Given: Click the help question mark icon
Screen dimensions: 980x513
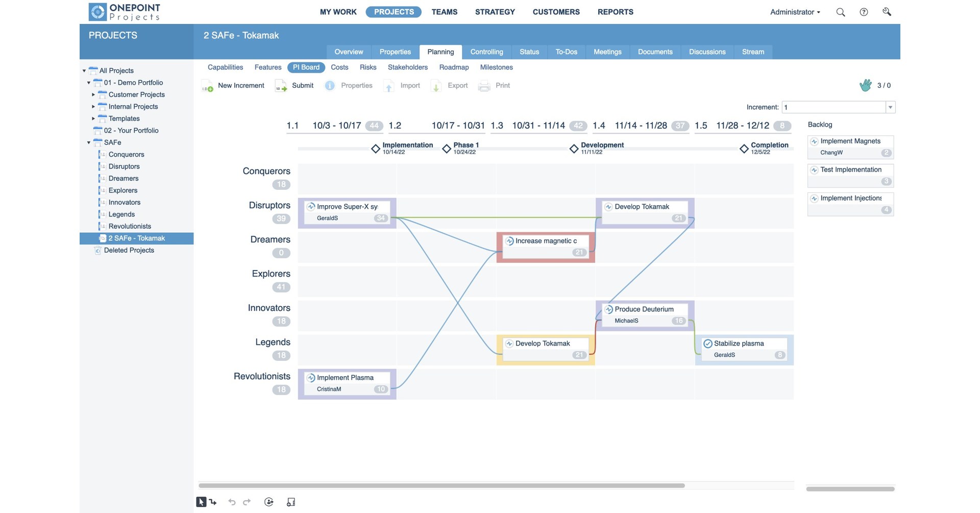Looking at the screenshot, I should [864, 12].
